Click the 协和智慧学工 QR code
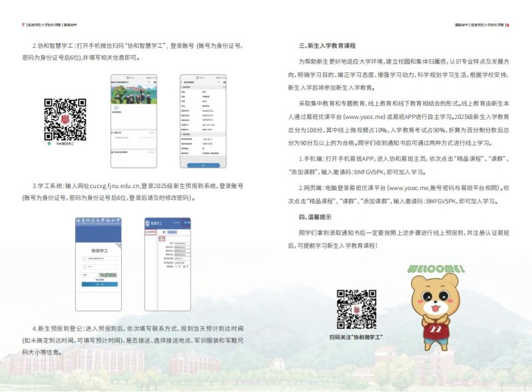 pyautogui.click(x=65, y=119)
